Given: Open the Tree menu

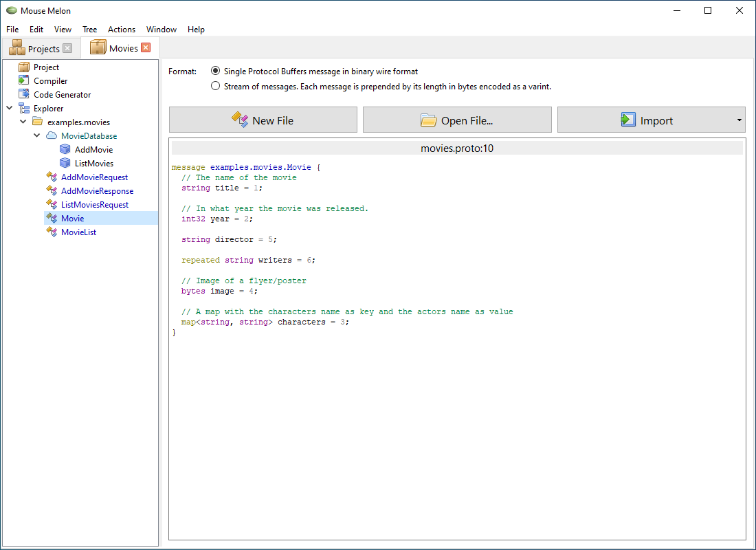Looking at the screenshot, I should tap(89, 30).
